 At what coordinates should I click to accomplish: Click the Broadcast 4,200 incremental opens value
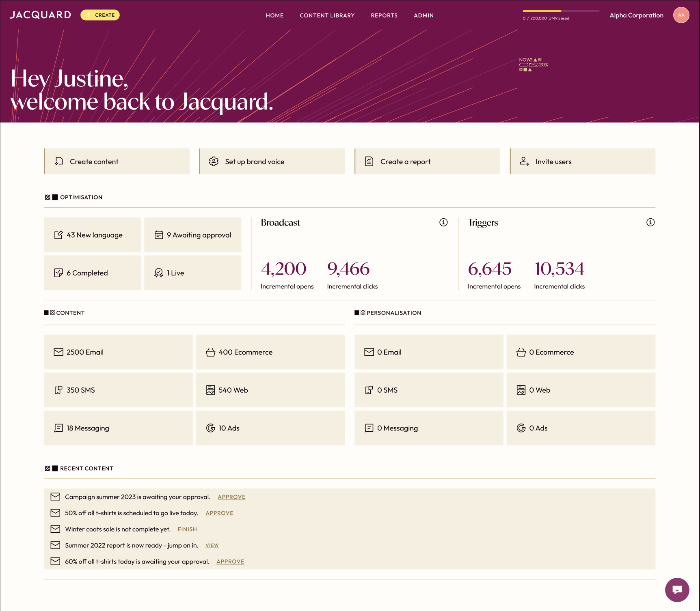coord(283,269)
